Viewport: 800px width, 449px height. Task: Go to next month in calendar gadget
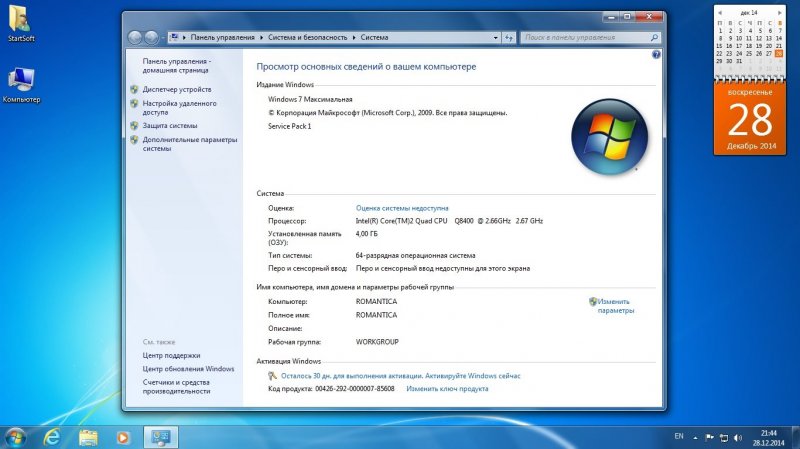(780, 13)
